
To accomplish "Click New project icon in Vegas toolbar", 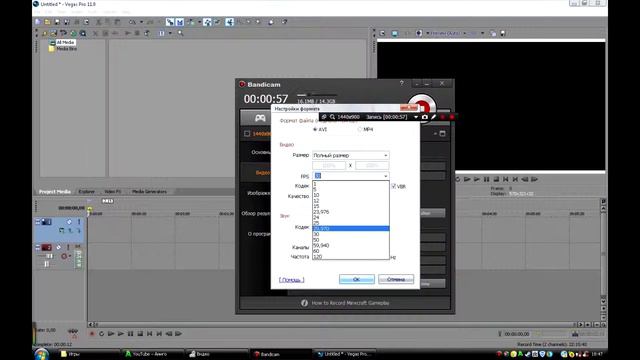I will click(38, 22).
